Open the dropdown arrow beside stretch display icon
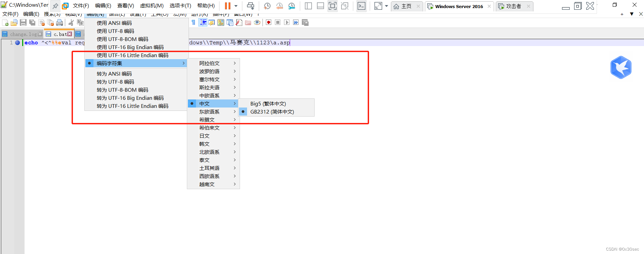 [387, 6]
